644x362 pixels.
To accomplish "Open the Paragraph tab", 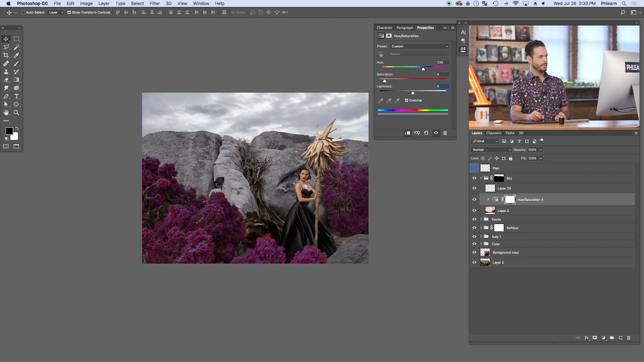I will (x=405, y=28).
